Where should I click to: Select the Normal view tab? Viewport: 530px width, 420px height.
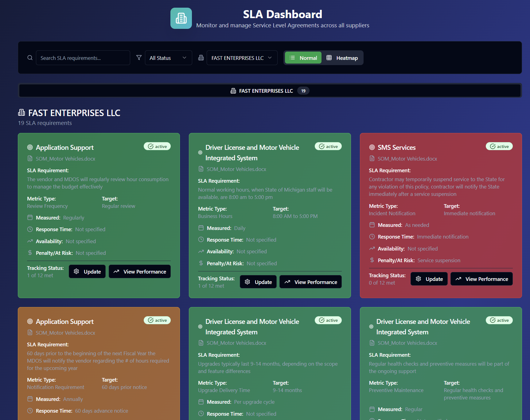click(x=303, y=57)
